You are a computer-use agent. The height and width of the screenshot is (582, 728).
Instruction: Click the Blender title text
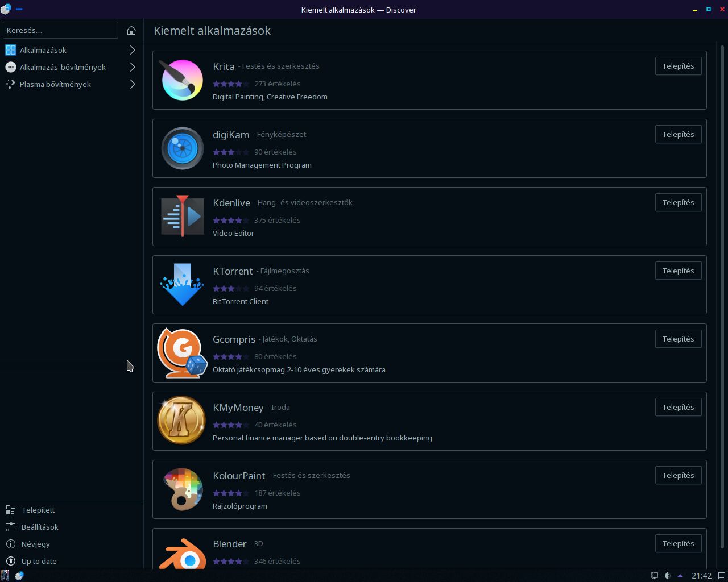click(x=229, y=544)
